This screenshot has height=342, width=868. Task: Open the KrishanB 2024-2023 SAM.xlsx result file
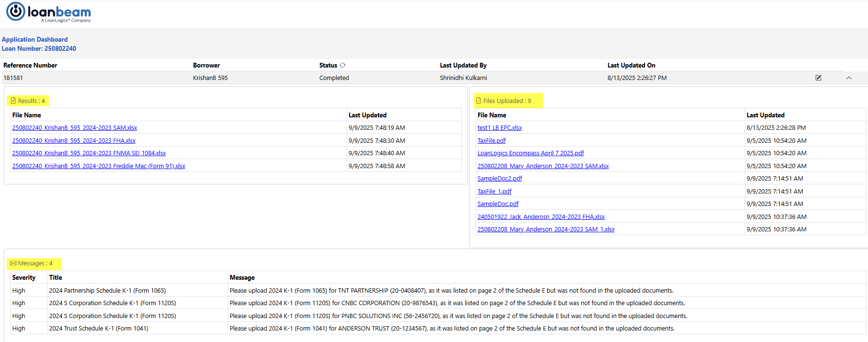tap(74, 128)
